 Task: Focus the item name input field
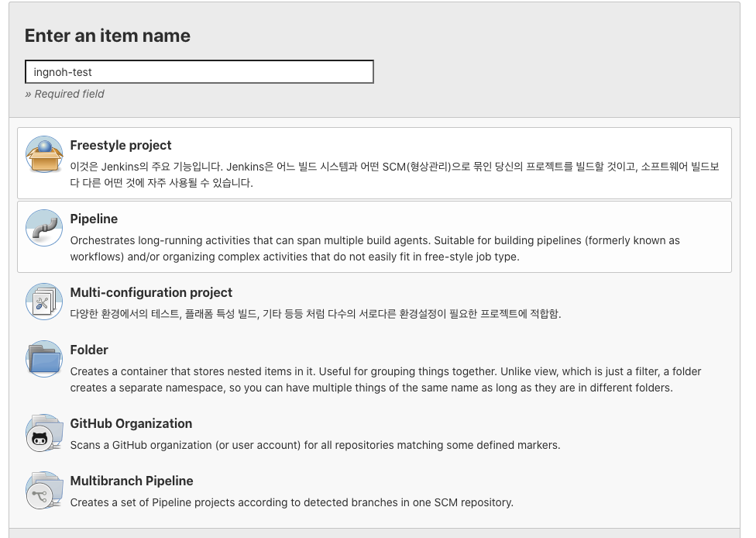point(199,72)
